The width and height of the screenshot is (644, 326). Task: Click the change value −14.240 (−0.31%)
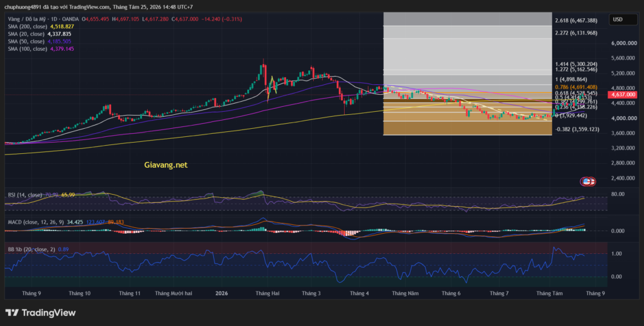(x=222, y=19)
